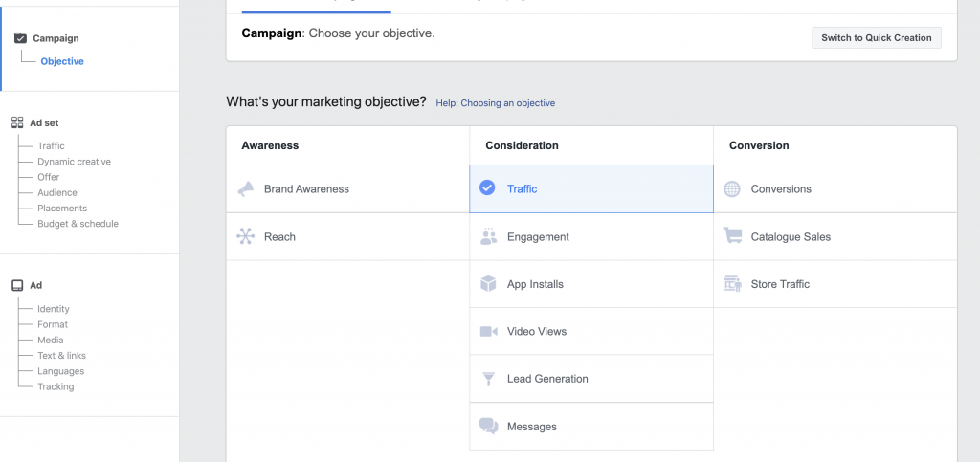Jump to Traffic under Ad set
Screen dimensions: 980x462
pos(51,146)
